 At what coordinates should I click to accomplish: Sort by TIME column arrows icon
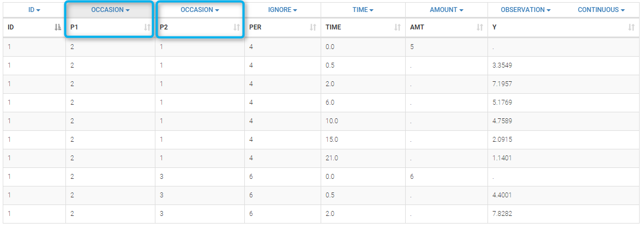pos(397,27)
